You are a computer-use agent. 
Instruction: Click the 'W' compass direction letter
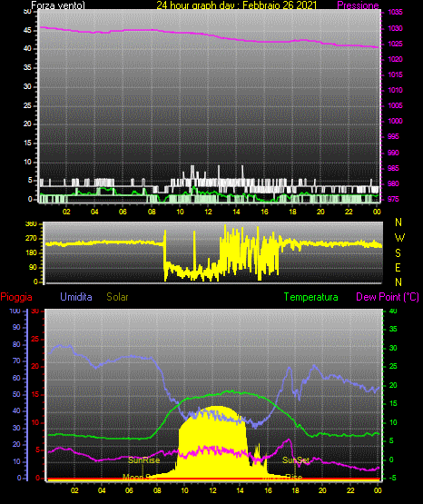(399, 238)
